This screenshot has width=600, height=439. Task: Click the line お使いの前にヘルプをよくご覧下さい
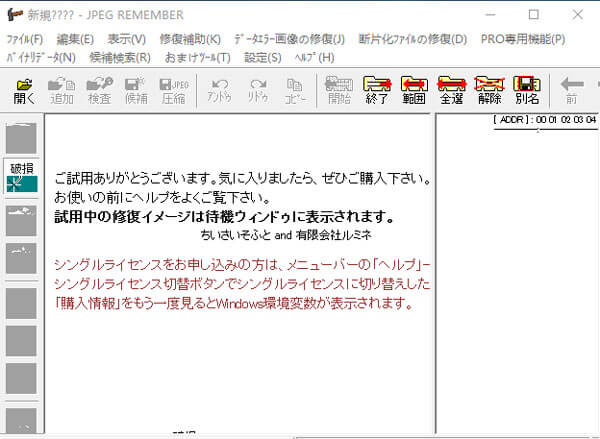coord(162,198)
